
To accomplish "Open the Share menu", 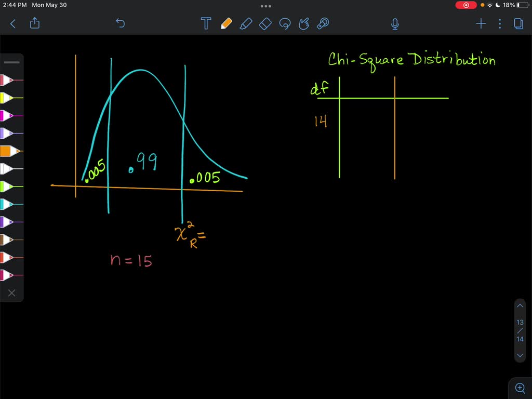I will click(34, 23).
